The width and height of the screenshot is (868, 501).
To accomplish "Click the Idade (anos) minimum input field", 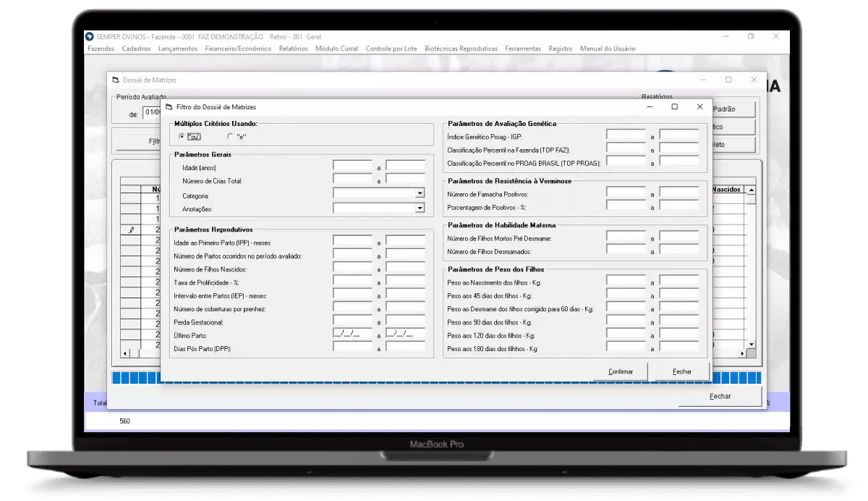I will [352, 166].
